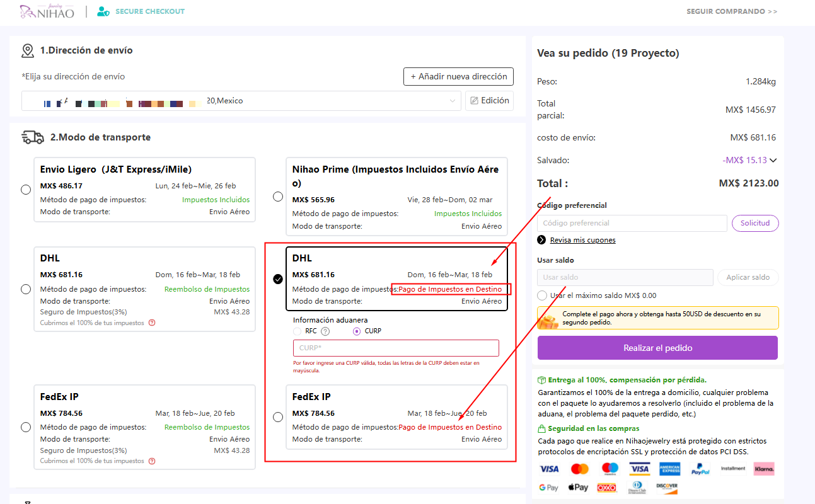The width and height of the screenshot is (815, 504).
Task: Click the Información aduanera label
Action: pyautogui.click(x=330, y=320)
